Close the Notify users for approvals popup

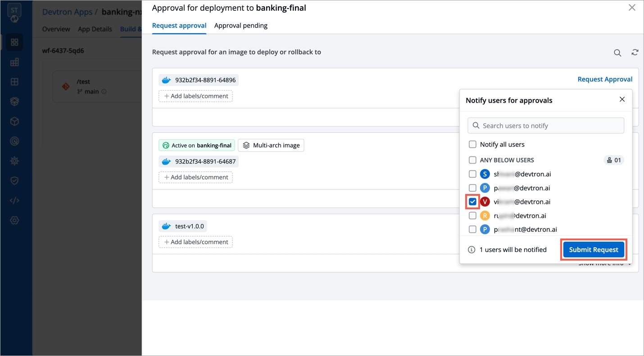coord(622,99)
